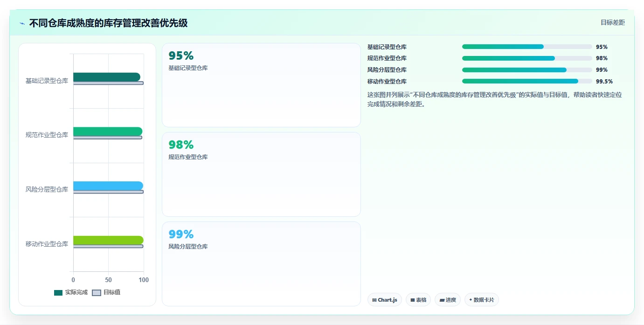Click the dark green 基础记录型仓库 chart bar
Image resolution: width=644 pixels, height=325 pixels.
point(107,77)
